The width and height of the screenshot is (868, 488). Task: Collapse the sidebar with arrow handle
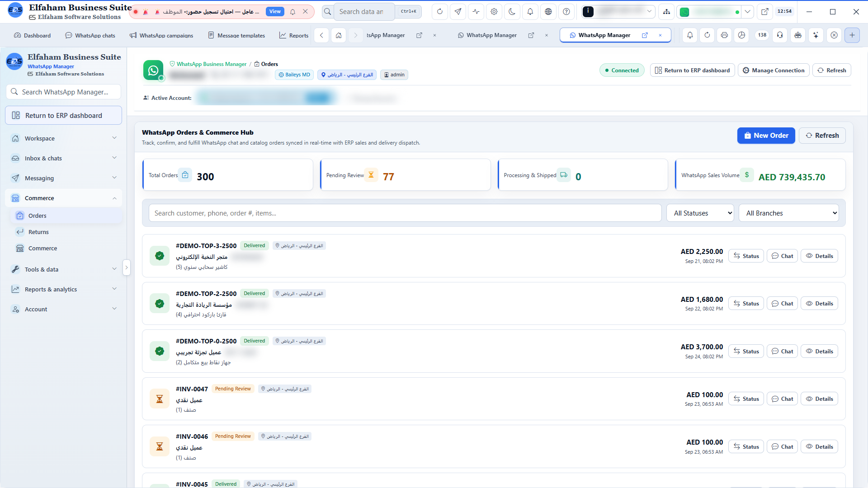pos(127,267)
